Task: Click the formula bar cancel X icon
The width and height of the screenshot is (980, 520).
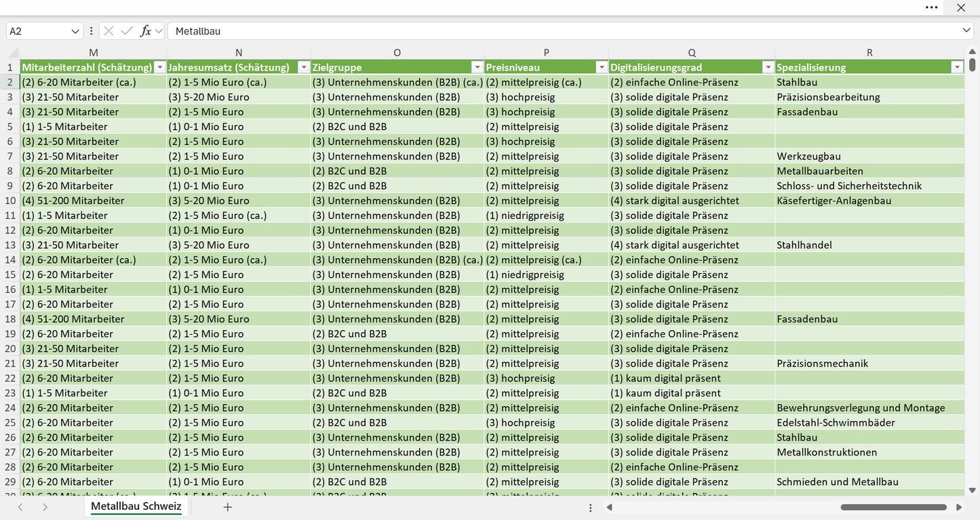Action: click(109, 31)
